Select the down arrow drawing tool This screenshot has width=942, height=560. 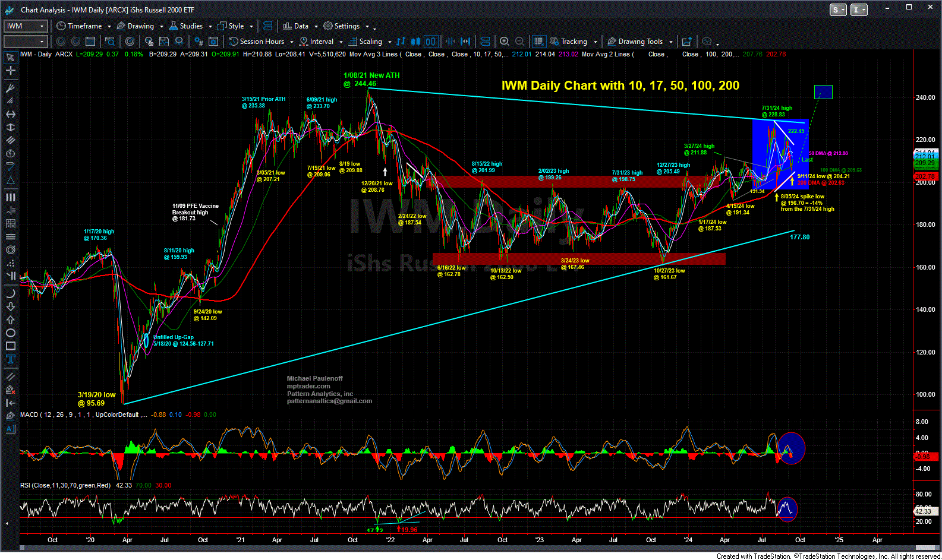pos(10,306)
